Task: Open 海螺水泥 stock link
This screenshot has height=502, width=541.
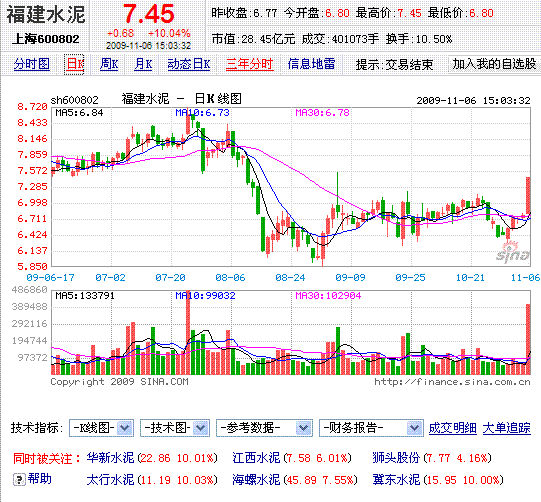Action: pos(256,480)
